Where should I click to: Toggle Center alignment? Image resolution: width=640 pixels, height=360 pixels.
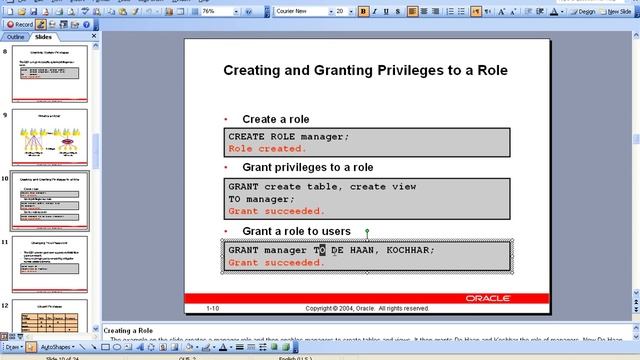424,12
